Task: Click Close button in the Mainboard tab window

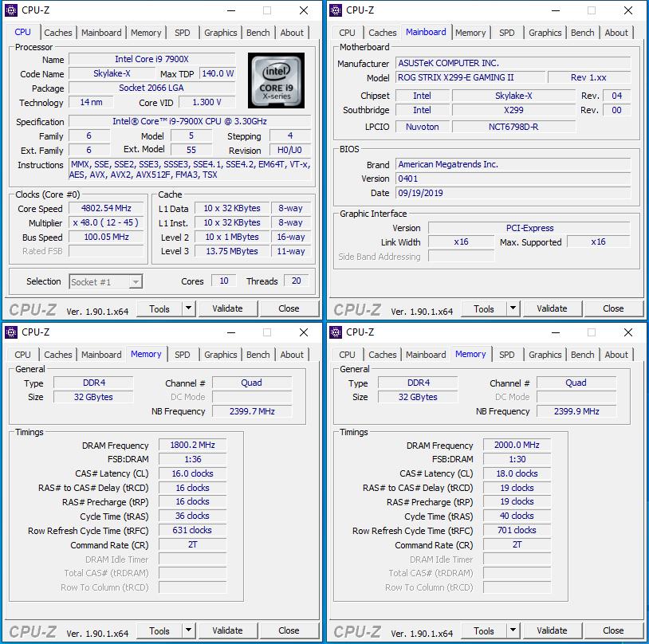Action: tap(613, 308)
